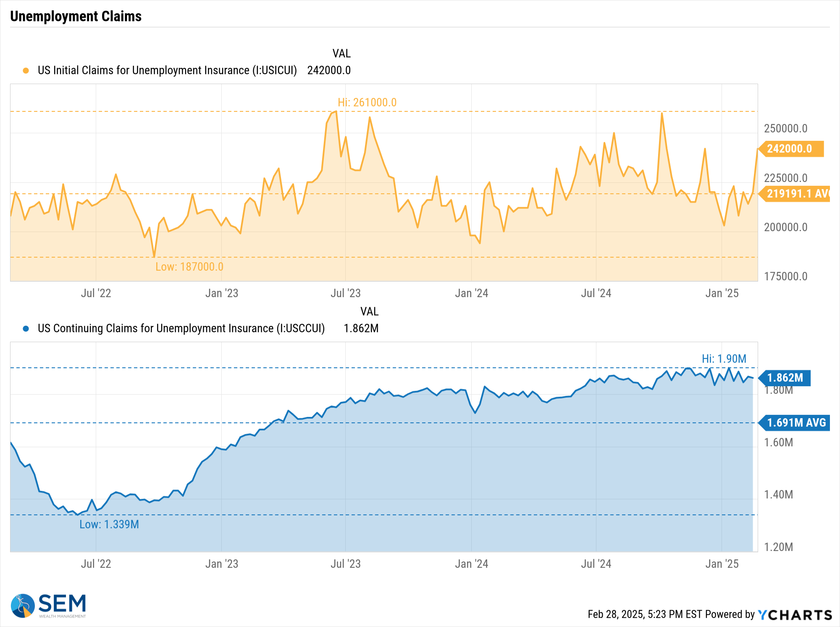Click the 250000.0 y-axis label
This screenshot has width=840, height=627.
(x=785, y=129)
